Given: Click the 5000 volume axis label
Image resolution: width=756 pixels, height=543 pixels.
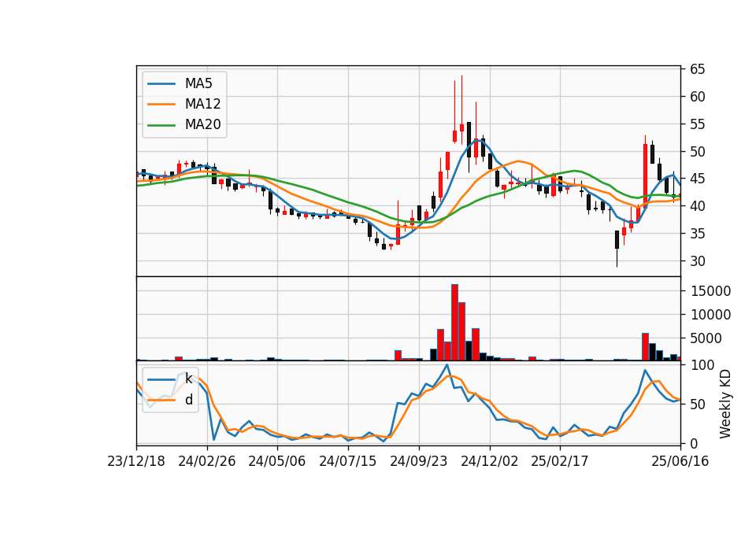Looking at the screenshot, I should point(706,338).
